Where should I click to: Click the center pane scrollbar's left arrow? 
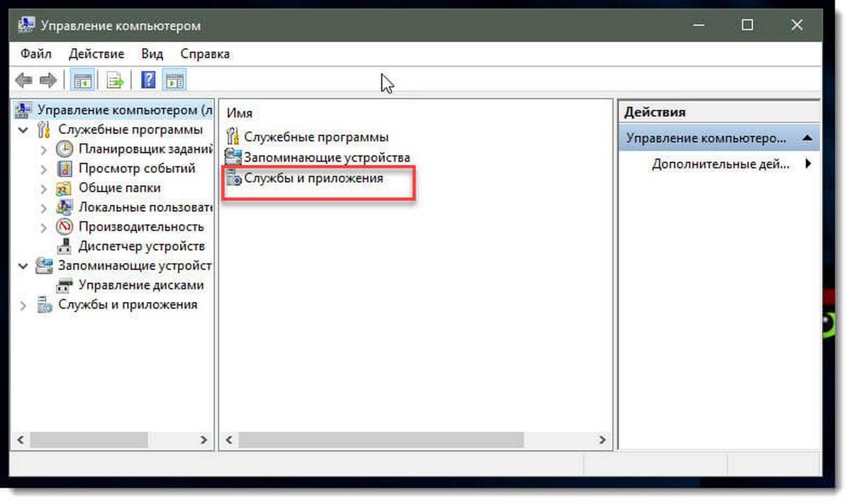tap(229, 439)
